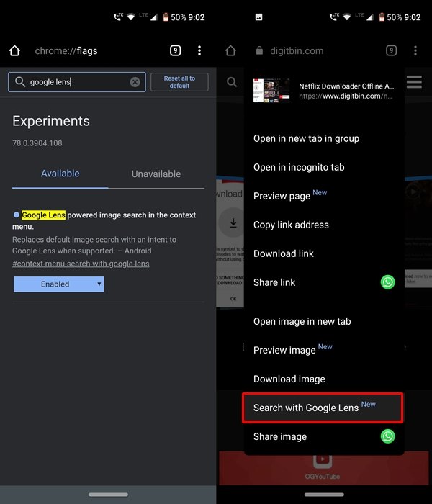Open the hamburger menu on digitbin page
The width and height of the screenshot is (432, 504).
414,82
